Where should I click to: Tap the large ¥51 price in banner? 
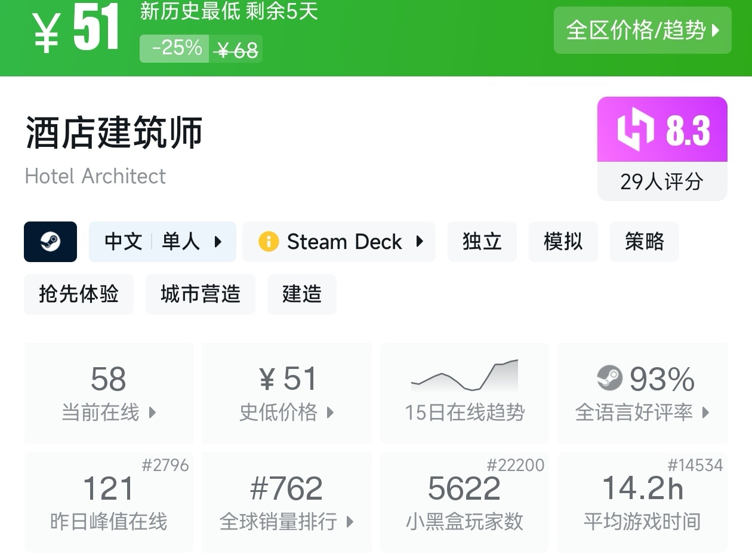pyautogui.click(x=76, y=28)
